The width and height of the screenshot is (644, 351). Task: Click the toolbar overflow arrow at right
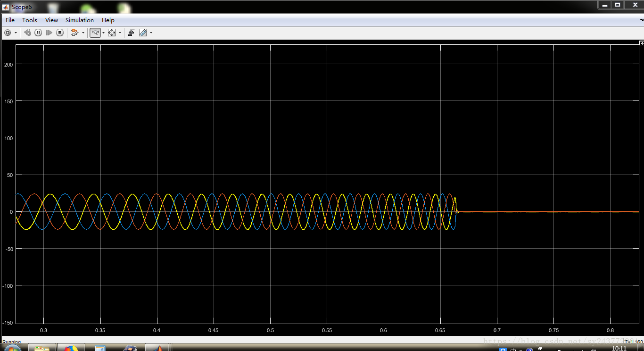pos(642,20)
